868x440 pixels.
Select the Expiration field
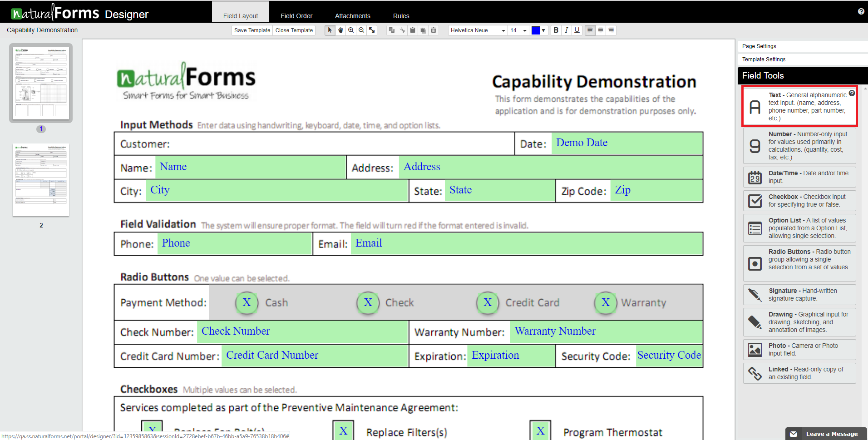coord(511,356)
